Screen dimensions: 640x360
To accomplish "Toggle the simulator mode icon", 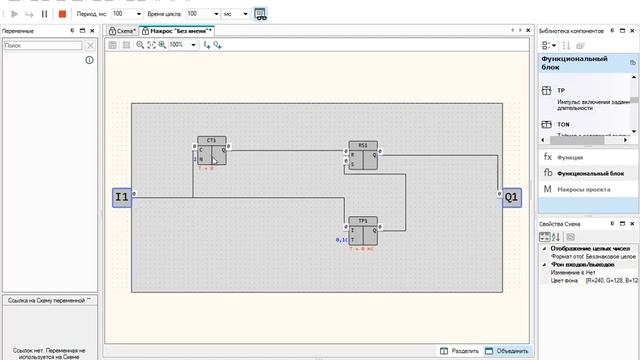I will pos(260,14).
